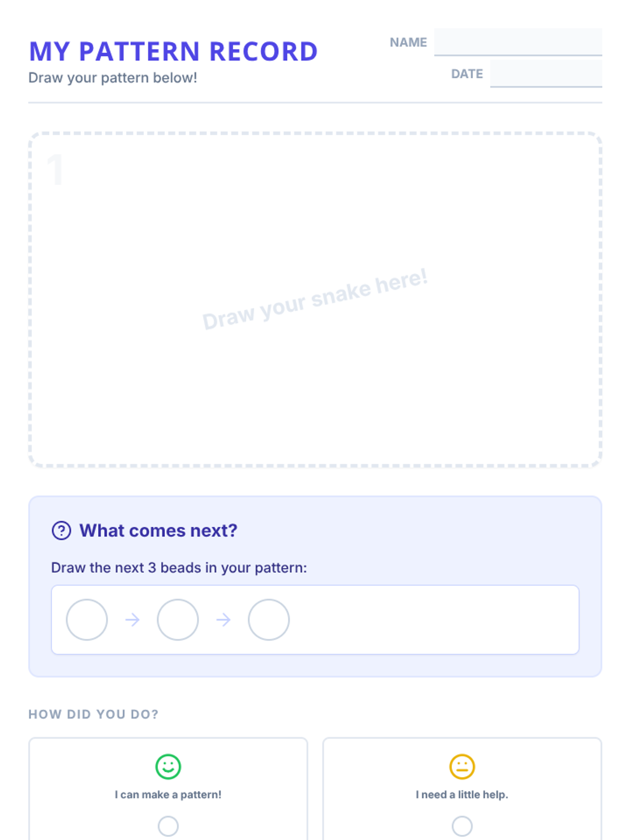Click the Name input field

(518, 42)
